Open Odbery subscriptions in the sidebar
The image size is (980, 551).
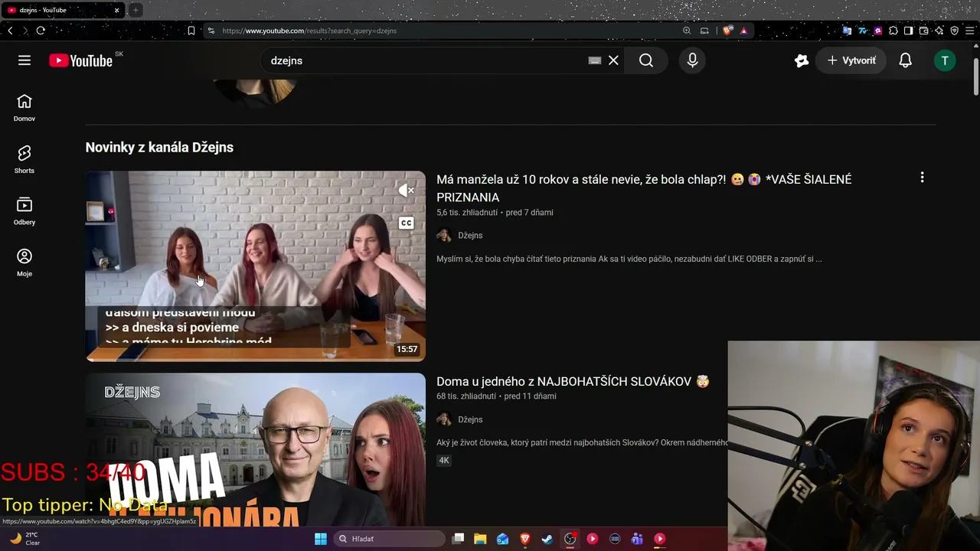(24, 211)
